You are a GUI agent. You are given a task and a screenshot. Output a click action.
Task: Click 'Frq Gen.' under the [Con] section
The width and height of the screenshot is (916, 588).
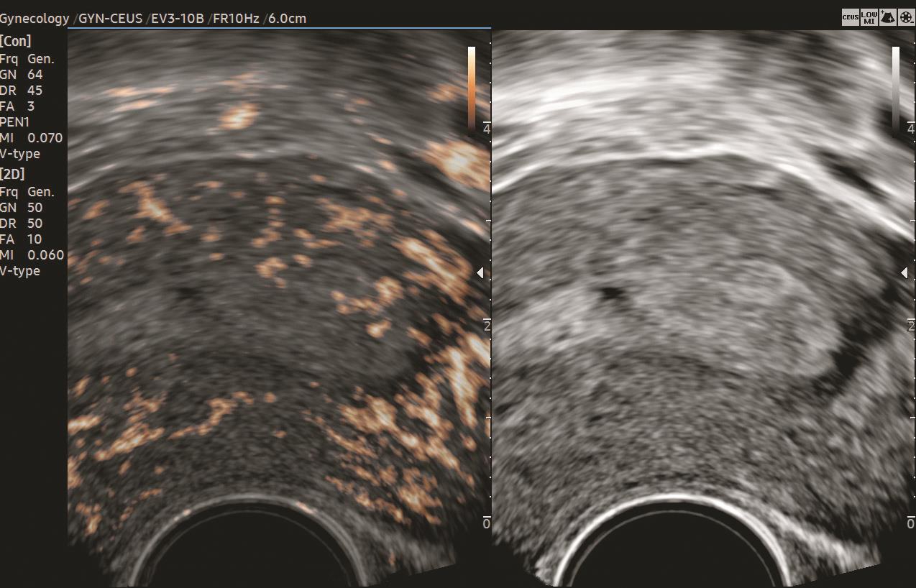(27, 59)
